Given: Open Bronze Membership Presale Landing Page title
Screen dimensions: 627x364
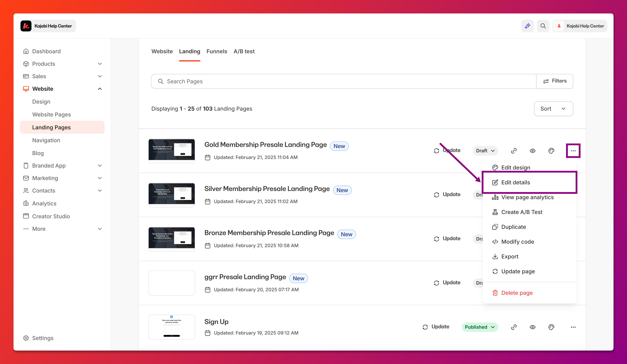Looking at the screenshot, I should pos(269,233).
